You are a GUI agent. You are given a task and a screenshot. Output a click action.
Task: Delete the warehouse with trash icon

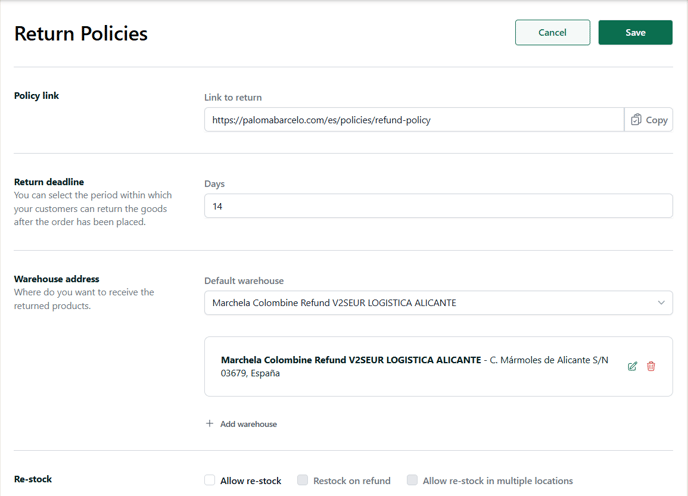[x=651, y=366]
